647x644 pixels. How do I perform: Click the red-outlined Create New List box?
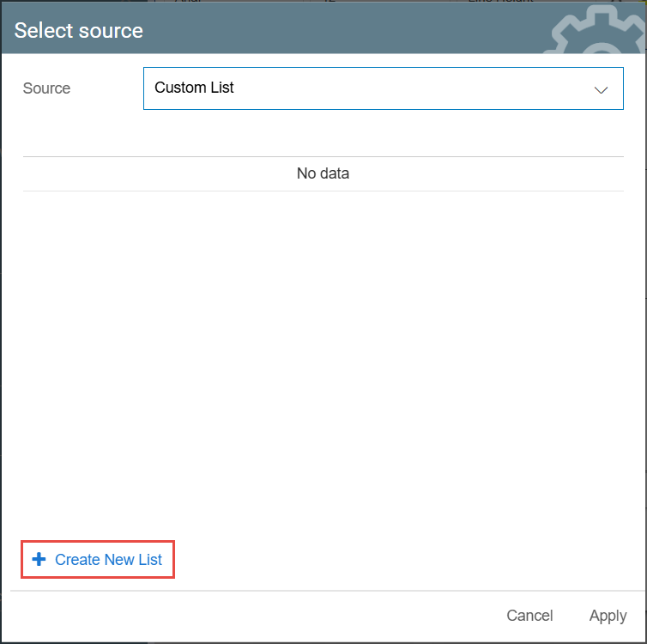99,560
